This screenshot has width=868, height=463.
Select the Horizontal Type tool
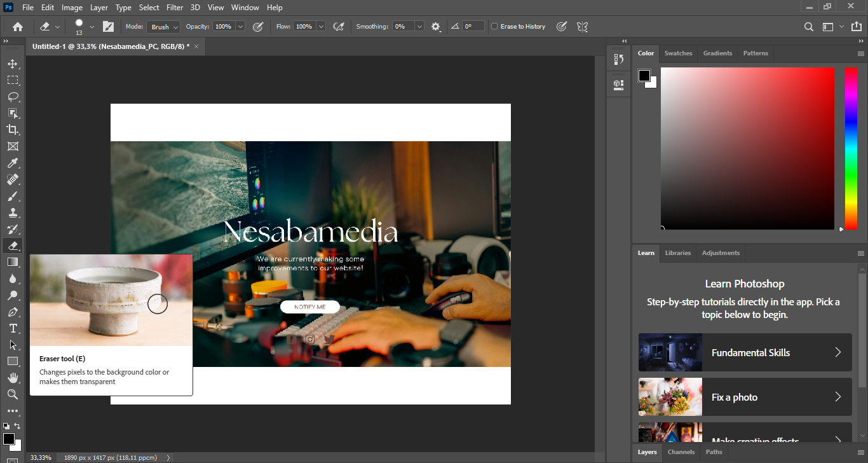click(x=13, y=328)
